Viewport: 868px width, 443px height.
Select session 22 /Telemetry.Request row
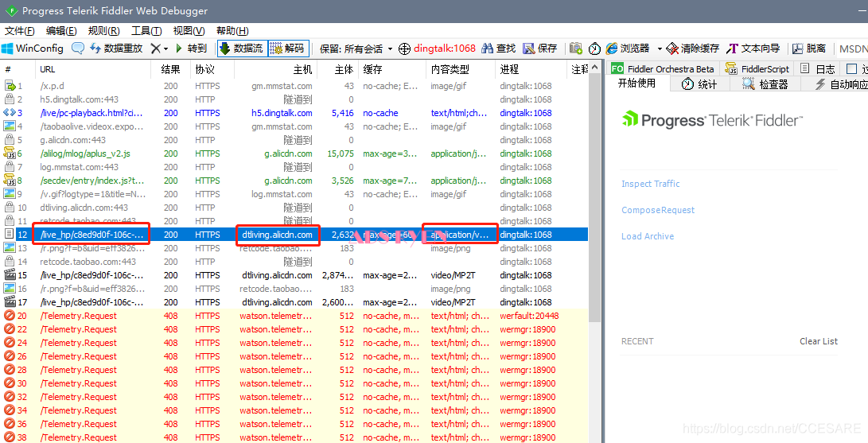[294, 329]
